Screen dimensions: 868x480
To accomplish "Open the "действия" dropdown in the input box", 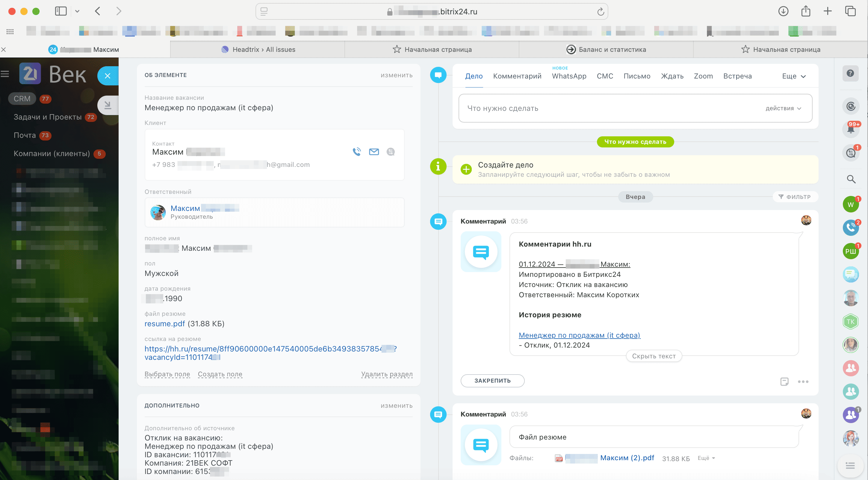I will tap(783, 108).
